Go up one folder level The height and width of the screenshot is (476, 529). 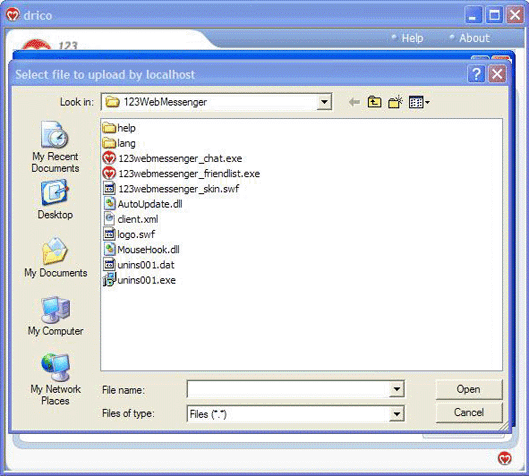(374, 102)
